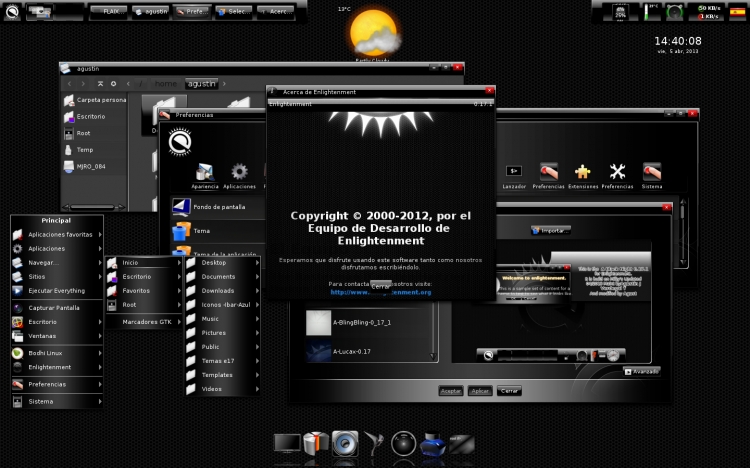
Task: Open the Apariencia category in Preferencias
Action: (205, 176)
